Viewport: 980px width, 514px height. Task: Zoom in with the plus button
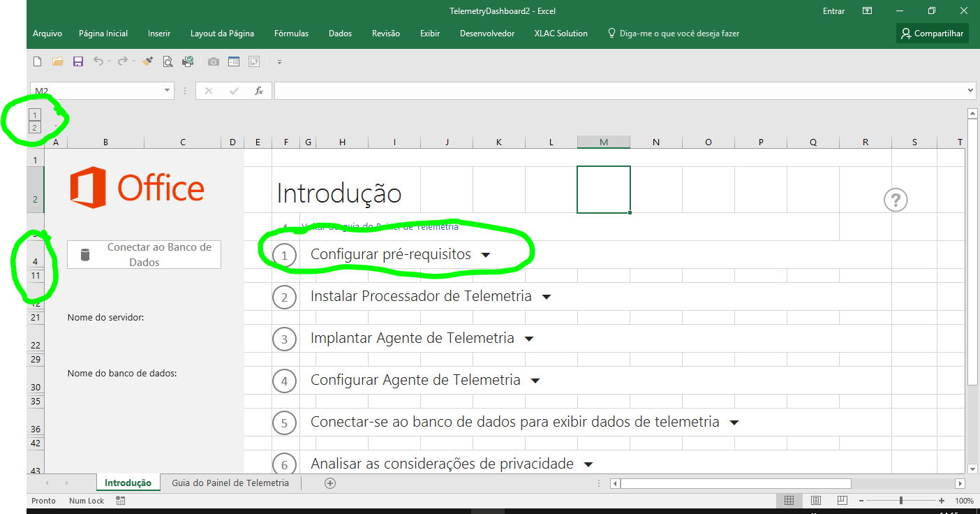pos(942,501)
